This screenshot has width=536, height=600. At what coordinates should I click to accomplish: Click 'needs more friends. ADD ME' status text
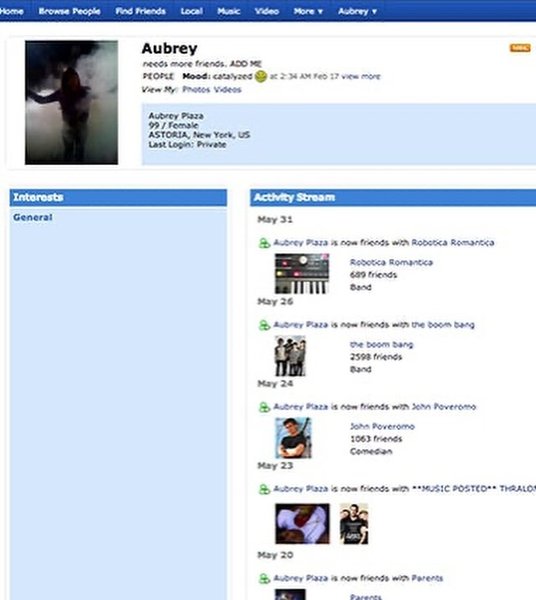click(x=202, y=64)
